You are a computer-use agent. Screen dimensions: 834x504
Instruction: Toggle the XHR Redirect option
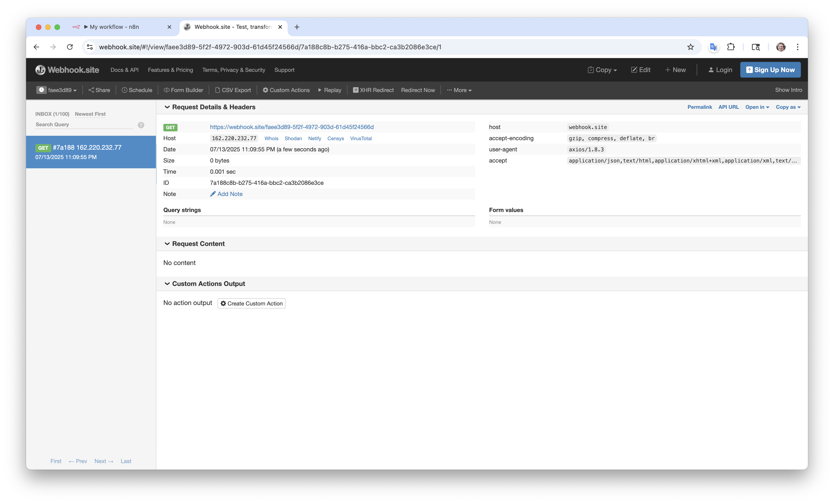click(x=373, y=90)
